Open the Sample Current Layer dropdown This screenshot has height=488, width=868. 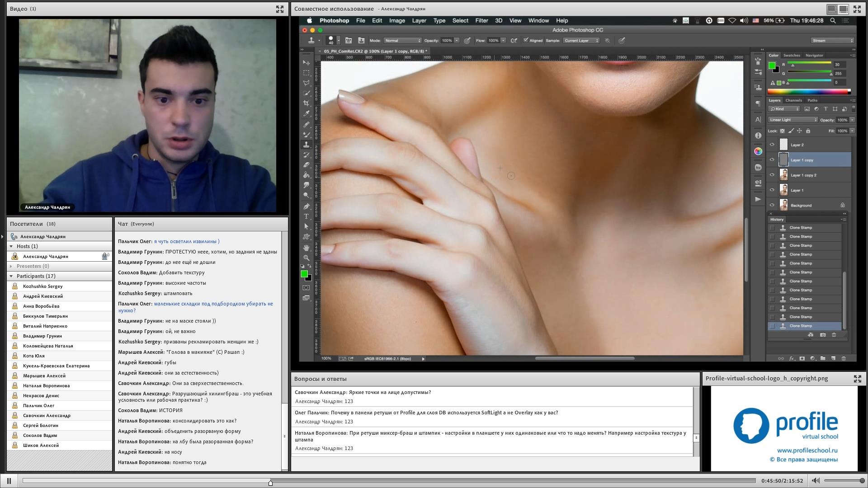coord(581,41)
